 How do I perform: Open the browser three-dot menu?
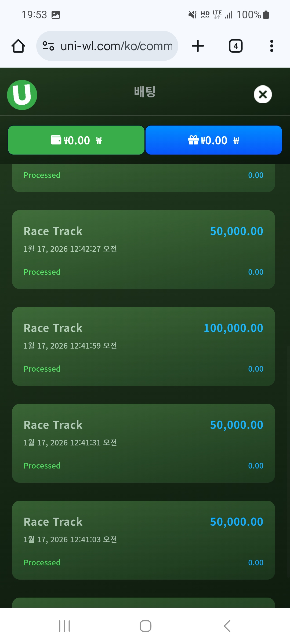(x=271, y=46)
